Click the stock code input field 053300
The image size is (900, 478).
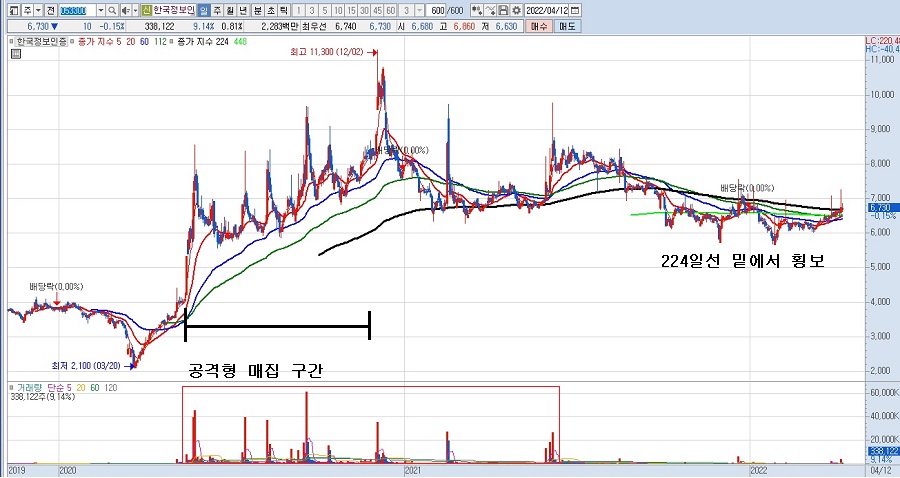[77, 10]
